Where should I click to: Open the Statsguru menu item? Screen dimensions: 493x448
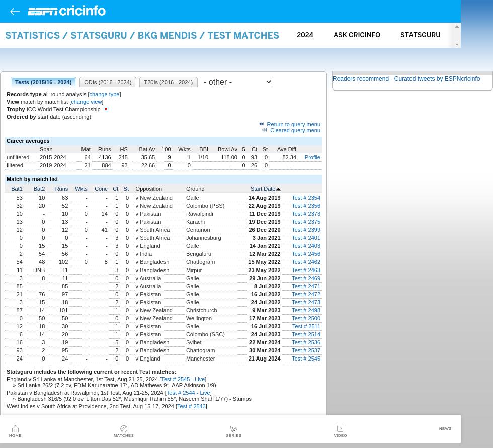[421, 35]
